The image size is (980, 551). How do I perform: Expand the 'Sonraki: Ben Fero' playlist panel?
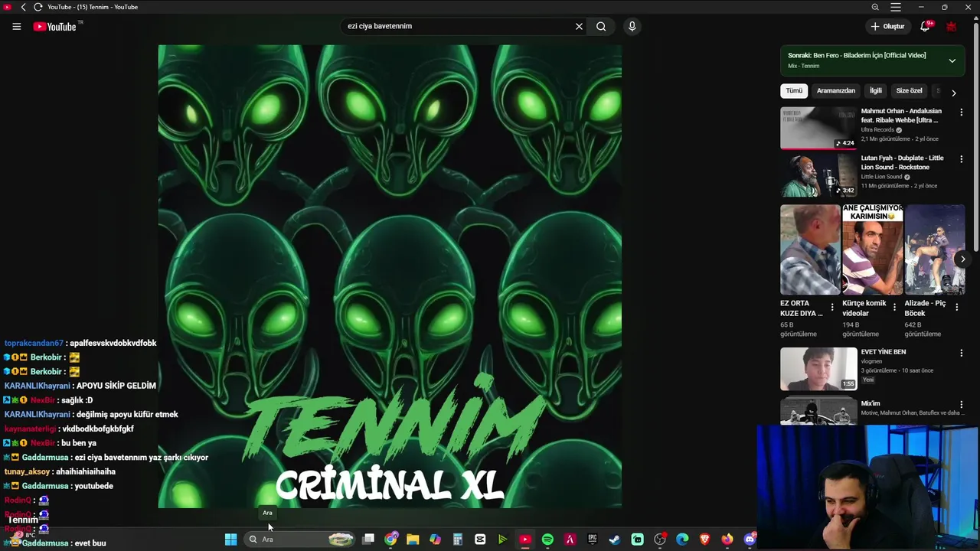[952, 60]
